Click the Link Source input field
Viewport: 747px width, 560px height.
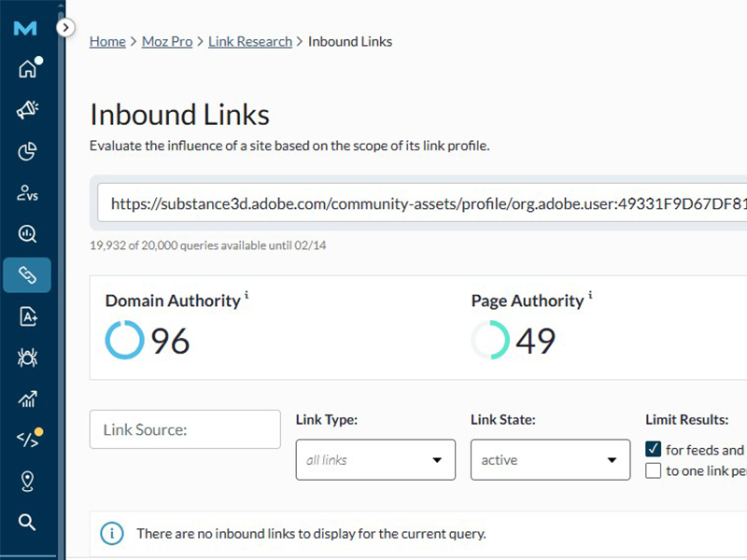click(x=185, y=429)
